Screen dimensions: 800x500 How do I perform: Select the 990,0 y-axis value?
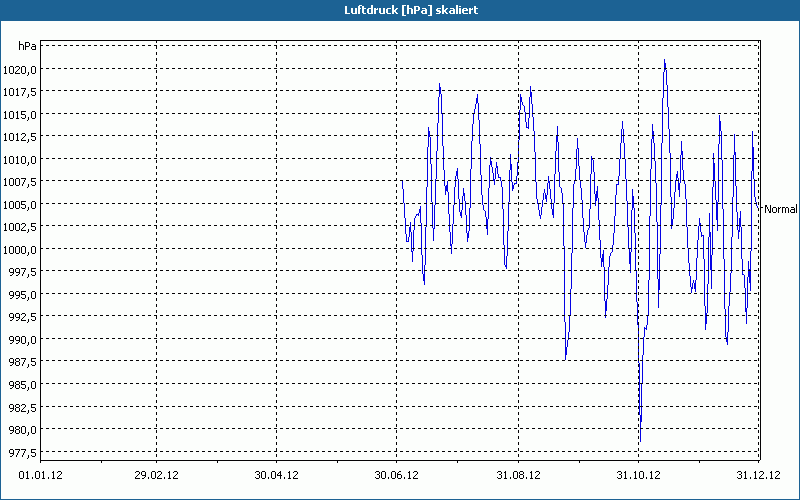coord(22,340)
